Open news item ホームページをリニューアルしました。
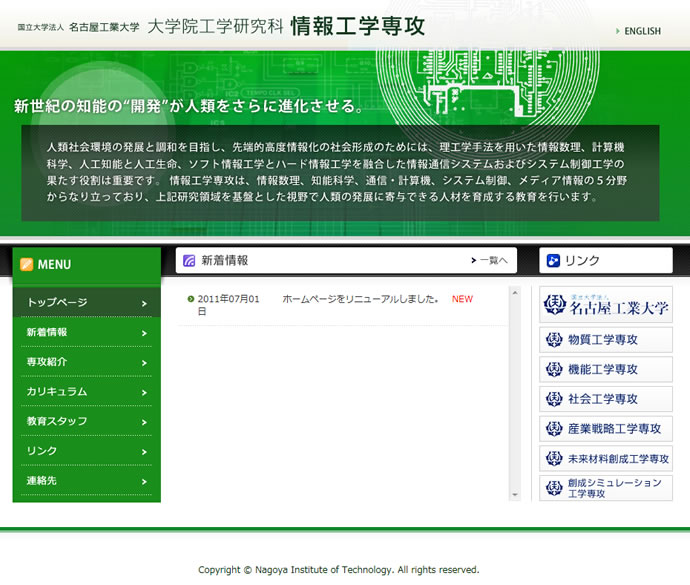This screenshot has width=690, height=585. pos(360,299)
